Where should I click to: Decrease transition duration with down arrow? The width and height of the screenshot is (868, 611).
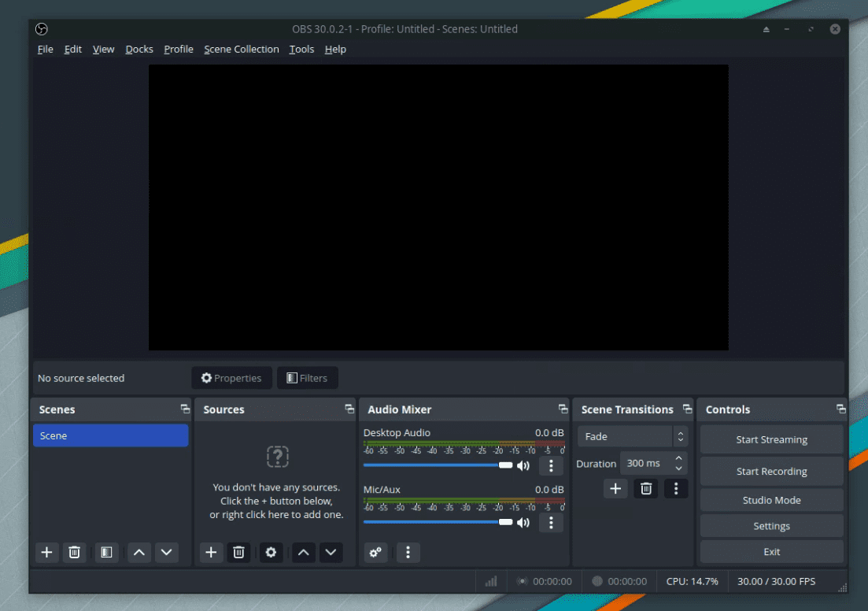click(678, 468)
